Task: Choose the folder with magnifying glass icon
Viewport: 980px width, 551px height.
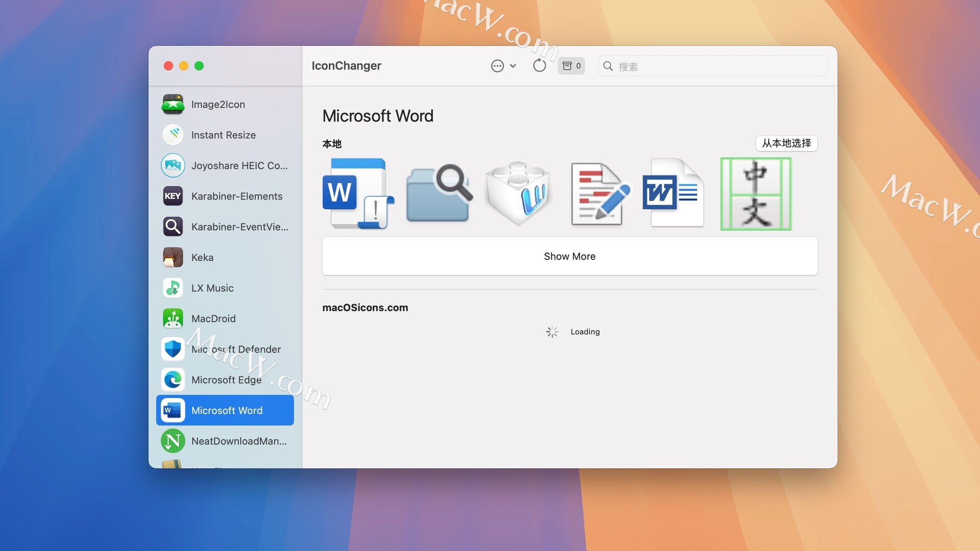Action: pyautogui.click(x=439, y=194)
